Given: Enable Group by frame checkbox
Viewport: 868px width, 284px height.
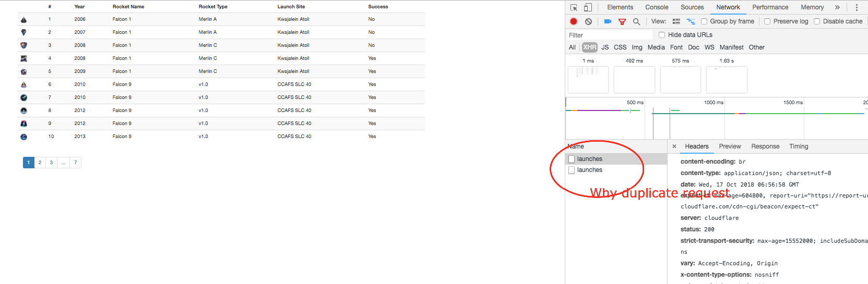Looking at the screenshot, I should pyautogui.click(x=704, y=21).
